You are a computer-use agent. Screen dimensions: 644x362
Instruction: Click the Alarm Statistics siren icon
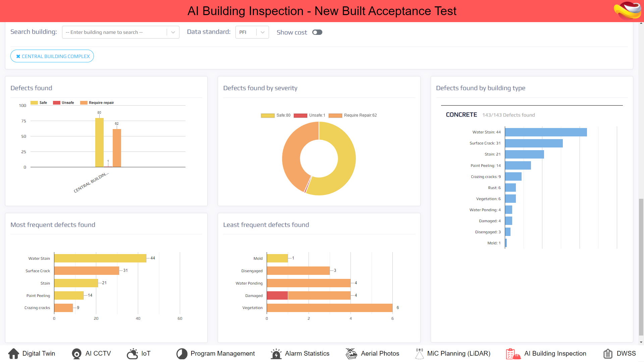[x=276, y=354]
